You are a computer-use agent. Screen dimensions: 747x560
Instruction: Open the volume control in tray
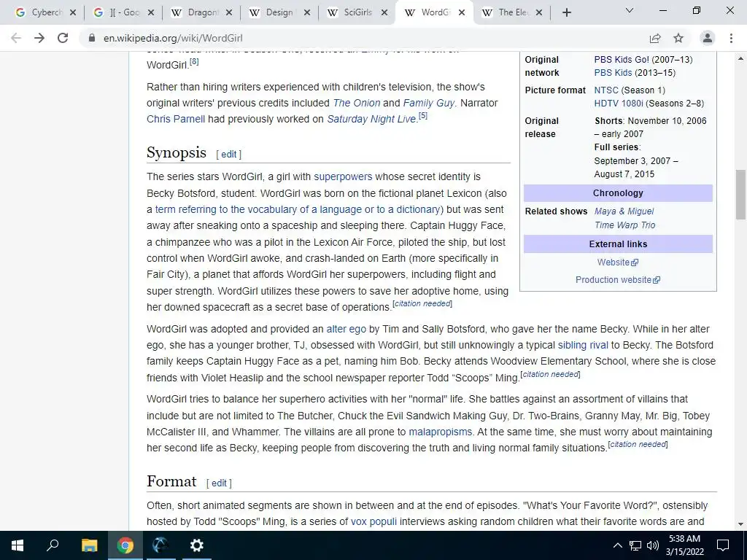pos(653,545)
